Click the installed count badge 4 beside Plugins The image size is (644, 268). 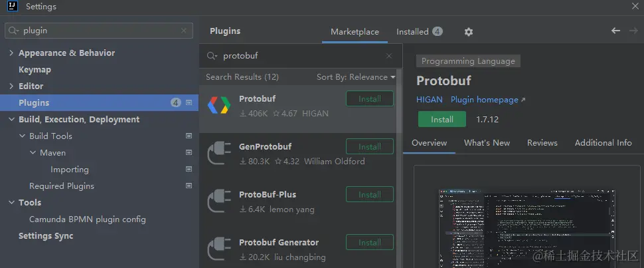(176, 102)
